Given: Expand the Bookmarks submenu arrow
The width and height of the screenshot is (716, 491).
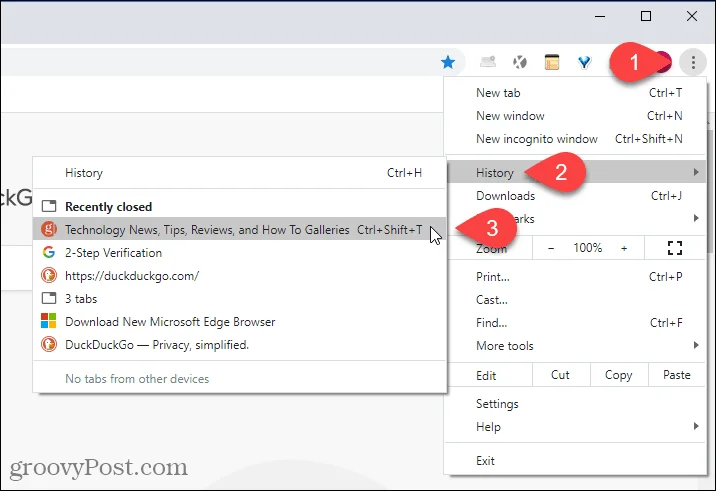Looking at the screenshot, I should point(696,218).
